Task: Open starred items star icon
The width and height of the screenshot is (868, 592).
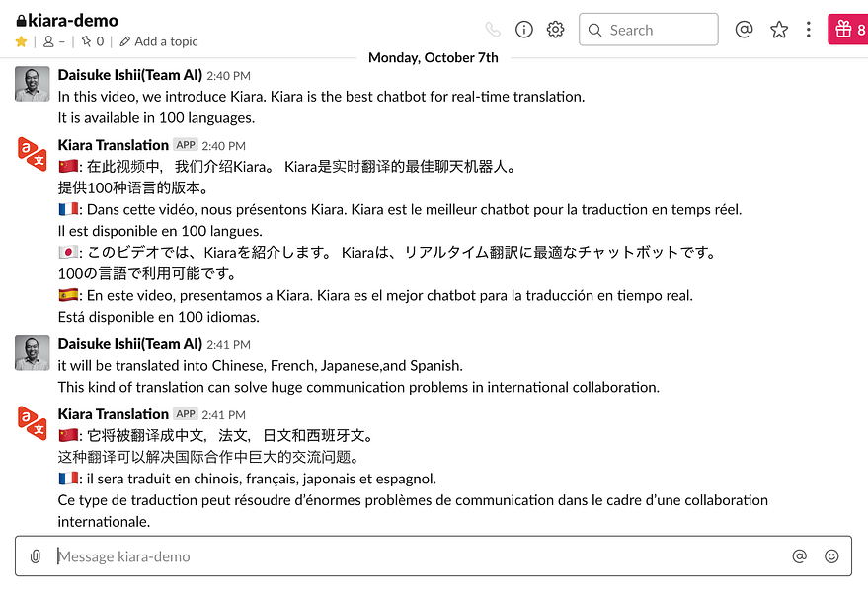Action: click(x=779, y=30)
